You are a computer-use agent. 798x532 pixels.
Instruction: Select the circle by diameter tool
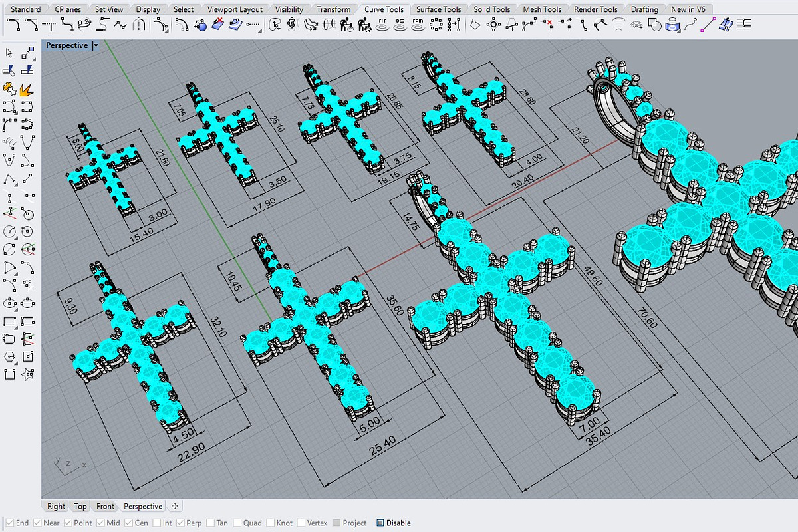pos(10,249)
